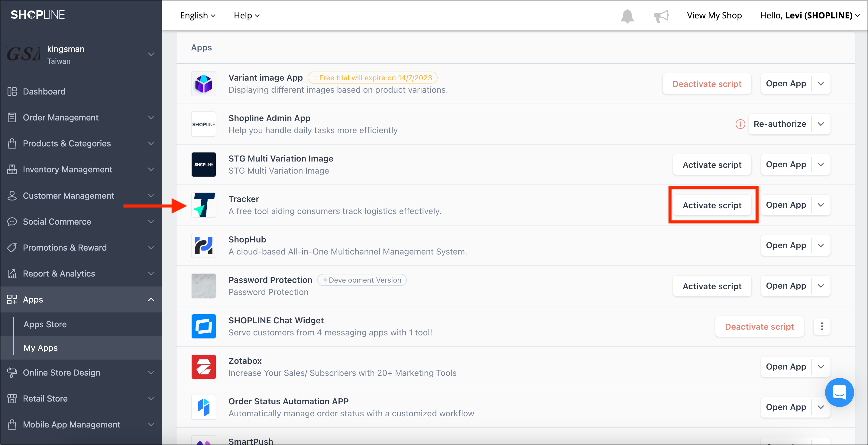Click the Order Status Automation APP icon
This screenshot has width=868, height=445.
203,407
